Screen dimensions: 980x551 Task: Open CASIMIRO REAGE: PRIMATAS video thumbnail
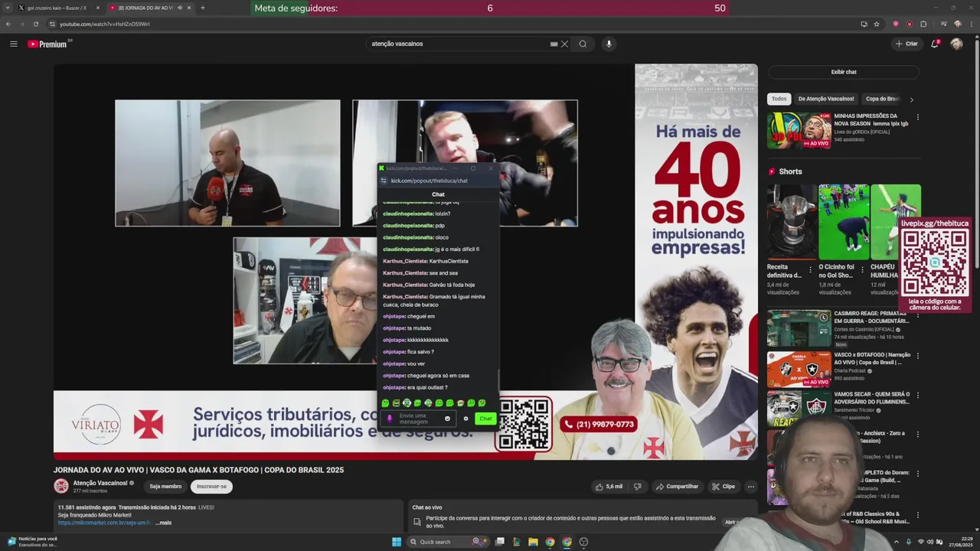point(799,328)
